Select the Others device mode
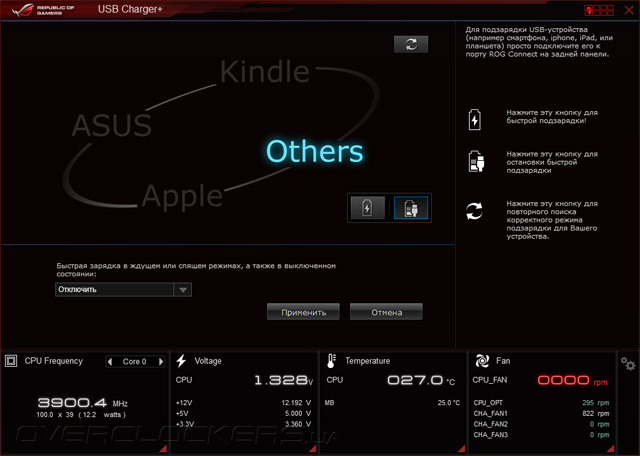 click(x=314, y=151)
